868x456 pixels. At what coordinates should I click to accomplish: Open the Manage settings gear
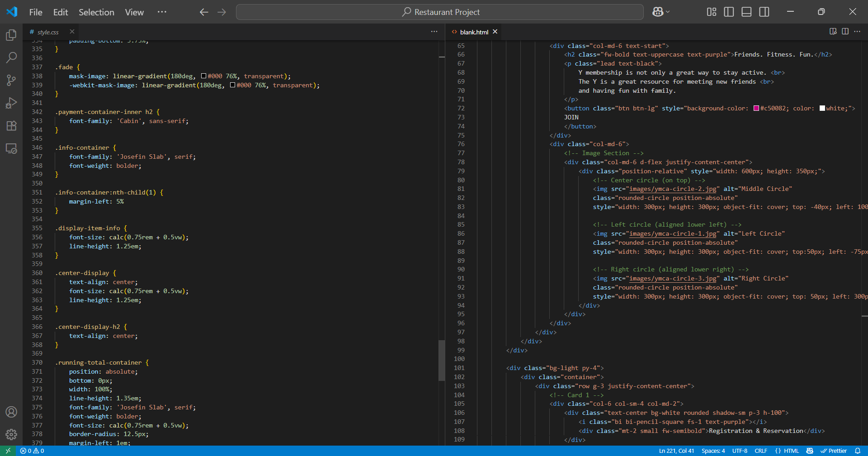11,435
